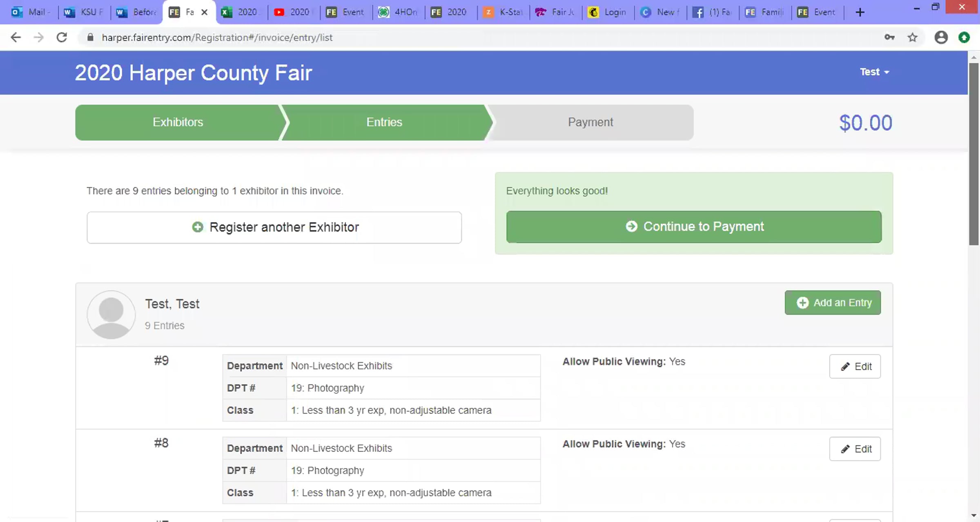Click entry #8 class description

(x=391, y=493)
